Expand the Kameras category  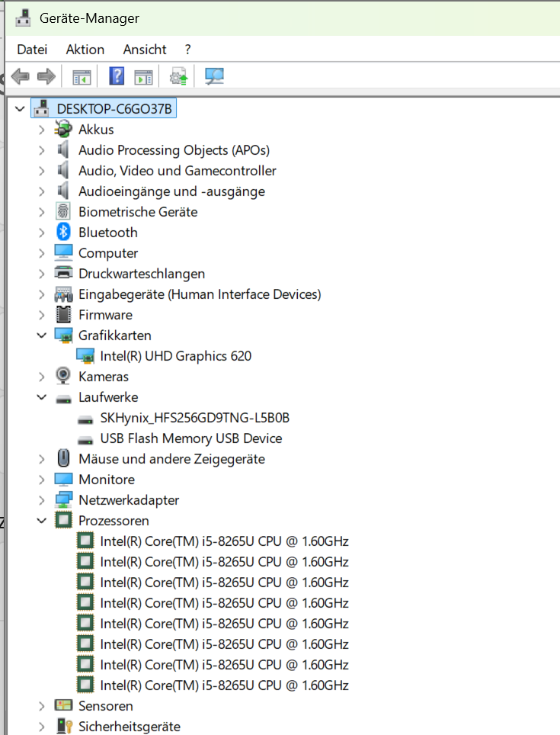[42, 377]
